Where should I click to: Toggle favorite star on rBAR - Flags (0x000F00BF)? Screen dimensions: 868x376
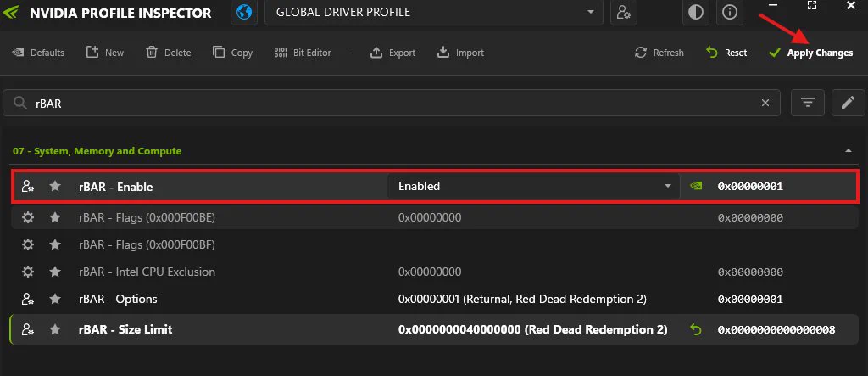pos(55,244)
